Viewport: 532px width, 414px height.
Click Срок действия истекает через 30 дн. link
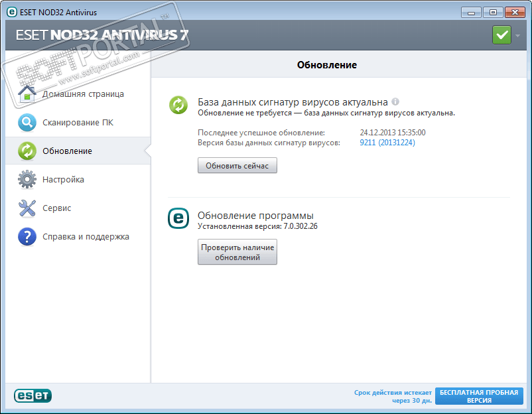(x=393, y=396)
